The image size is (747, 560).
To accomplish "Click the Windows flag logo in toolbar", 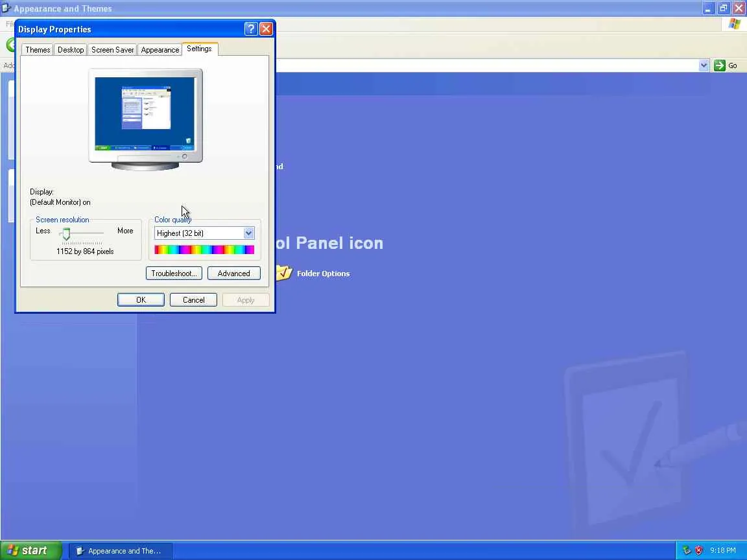I will pos(735,24).
